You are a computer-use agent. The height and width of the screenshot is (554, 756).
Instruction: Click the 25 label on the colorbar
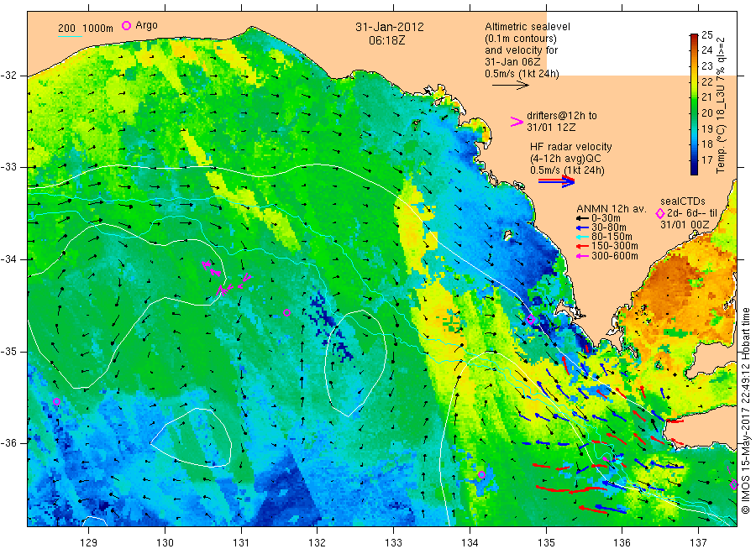706,34
